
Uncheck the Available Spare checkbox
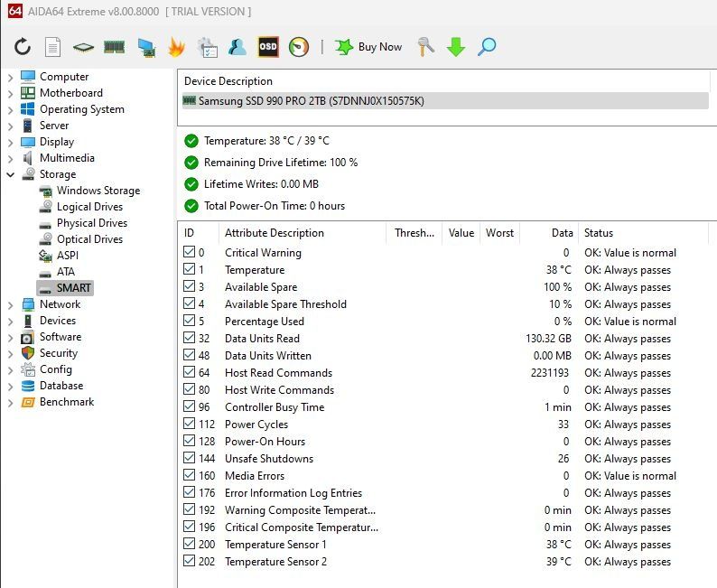pos(189,285)
